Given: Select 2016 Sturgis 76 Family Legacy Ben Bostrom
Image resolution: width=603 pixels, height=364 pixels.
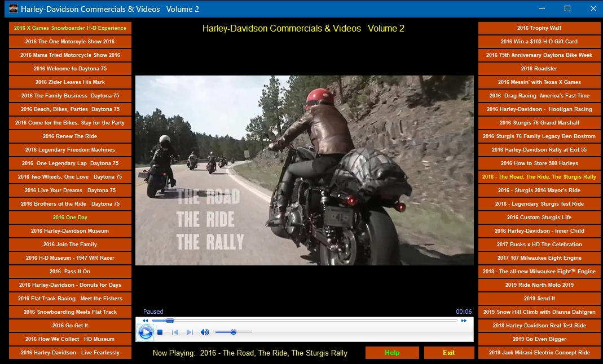Looking at the screenshot, I should (x=539, y=136).
